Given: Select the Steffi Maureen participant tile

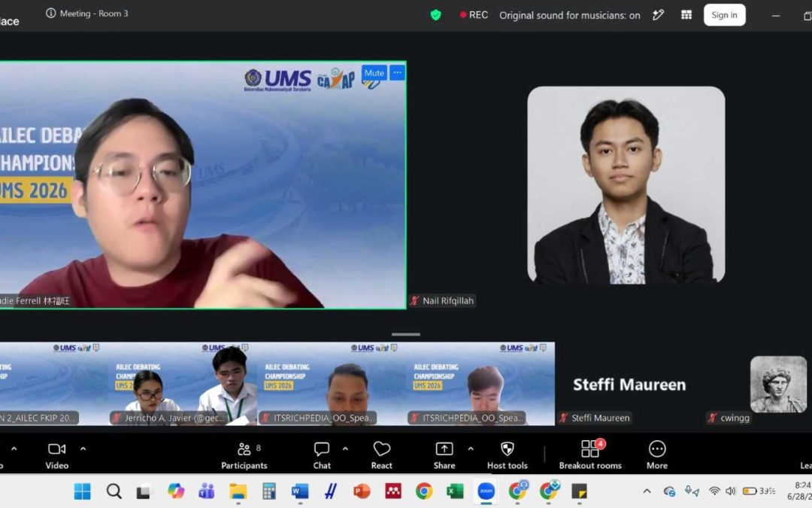Looking at the screenshot, I should coord(629,384).
